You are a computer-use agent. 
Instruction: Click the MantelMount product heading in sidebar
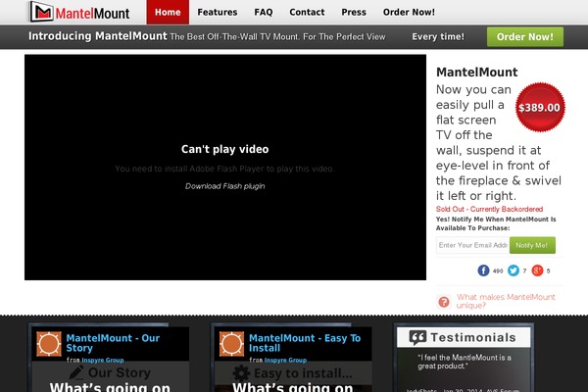[x=476, y=72]
